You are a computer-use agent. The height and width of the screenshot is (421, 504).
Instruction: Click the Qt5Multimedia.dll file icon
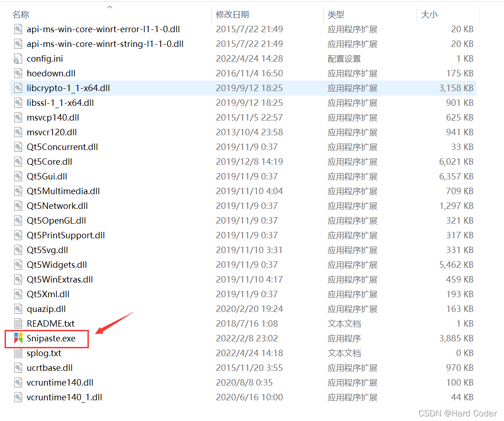tap(18, 191)
